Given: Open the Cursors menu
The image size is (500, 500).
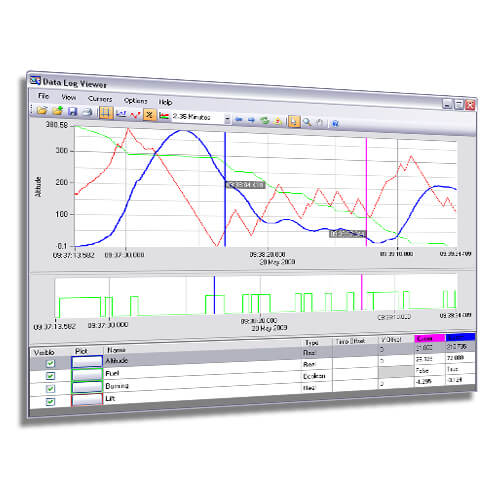Looking at the screenshot, I should click(x=100, y=99).
